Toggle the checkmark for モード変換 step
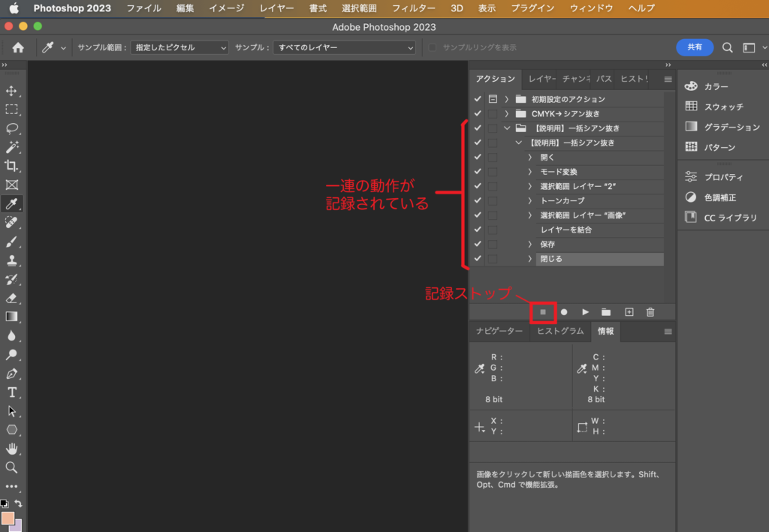The width and height of the screenshot is (769, 532). click(478, 171)
